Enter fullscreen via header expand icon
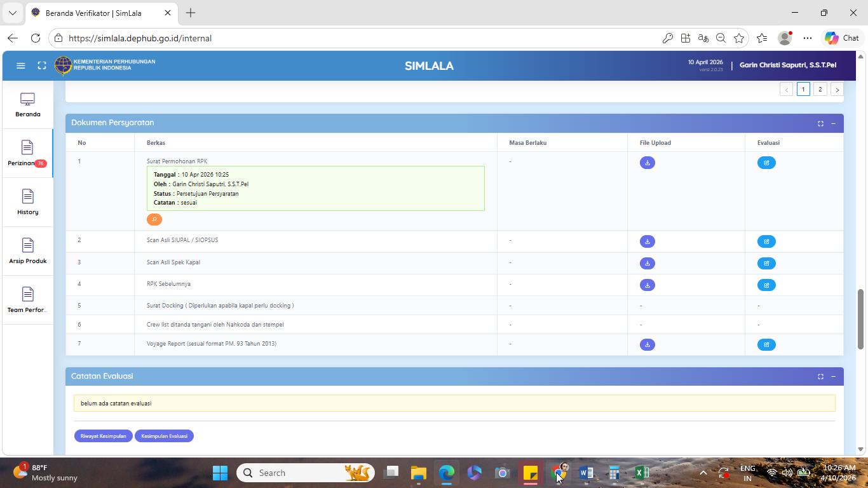 (42, 65)
